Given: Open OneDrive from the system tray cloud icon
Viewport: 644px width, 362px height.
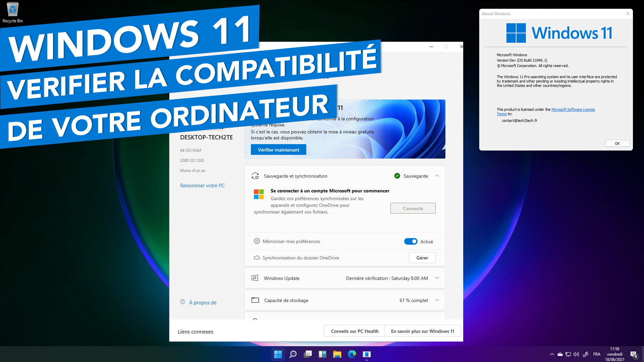Looking at the screenshot, I should [559, 354].
